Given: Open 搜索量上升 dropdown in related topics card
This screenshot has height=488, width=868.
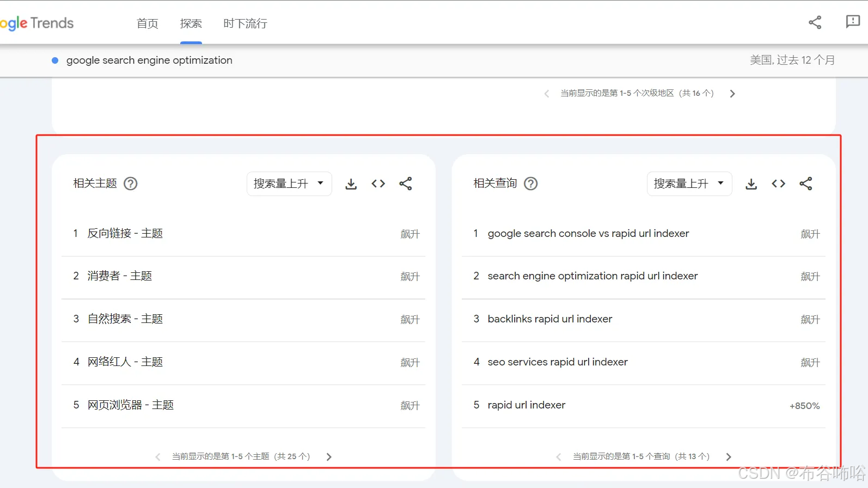Looking at the screenshot, I should (289, 184).
